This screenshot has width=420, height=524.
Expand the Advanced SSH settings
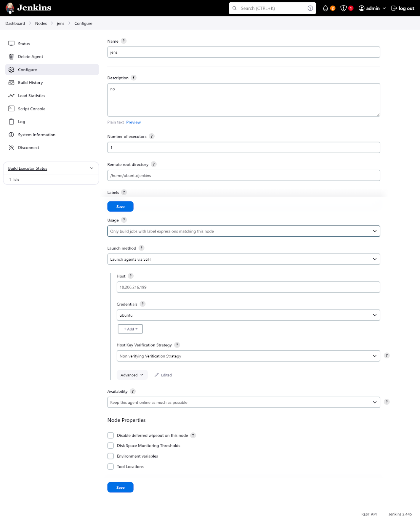pos(132,375)
